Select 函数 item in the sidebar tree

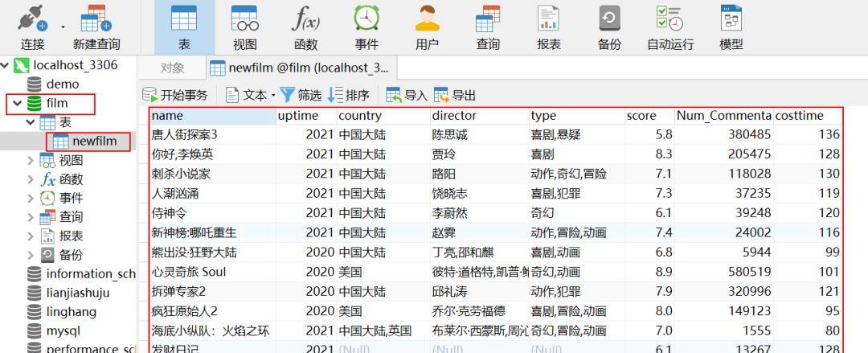pos(71,179)
